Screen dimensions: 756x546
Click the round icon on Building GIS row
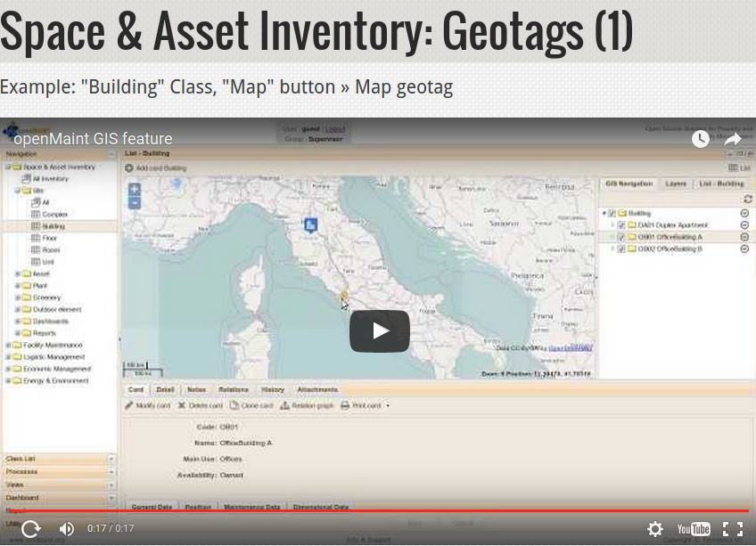744,213
